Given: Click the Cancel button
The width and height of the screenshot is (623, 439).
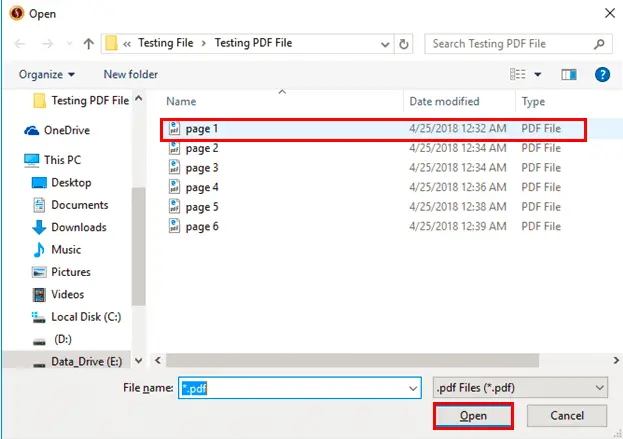Looking at the screenshot, I should point(567,416).
